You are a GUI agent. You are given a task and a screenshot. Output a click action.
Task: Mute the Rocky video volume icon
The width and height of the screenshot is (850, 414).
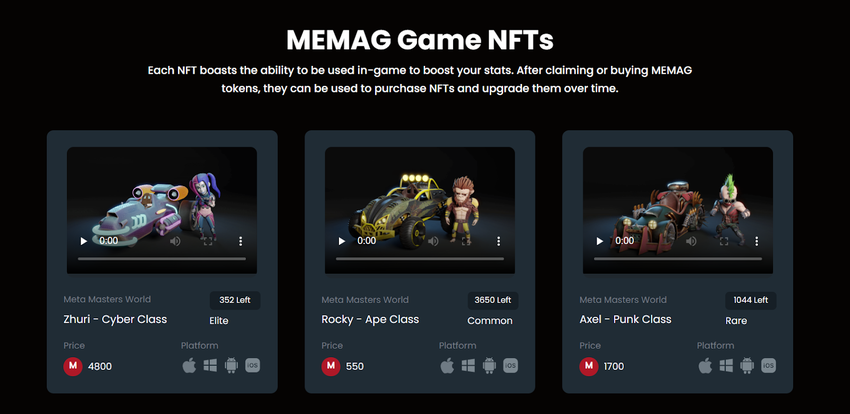coord(433,241)
